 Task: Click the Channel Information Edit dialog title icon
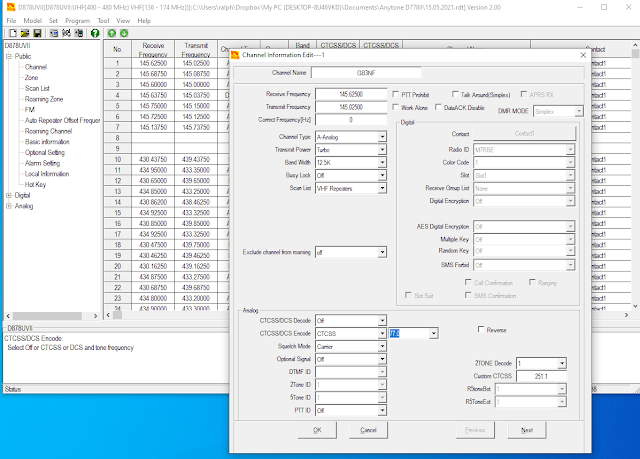tap(235, 55)
